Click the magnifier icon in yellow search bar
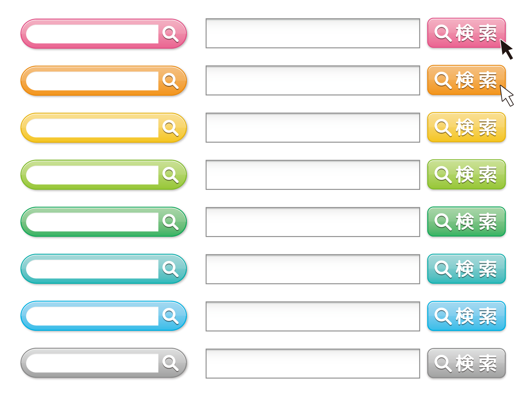 170,128
